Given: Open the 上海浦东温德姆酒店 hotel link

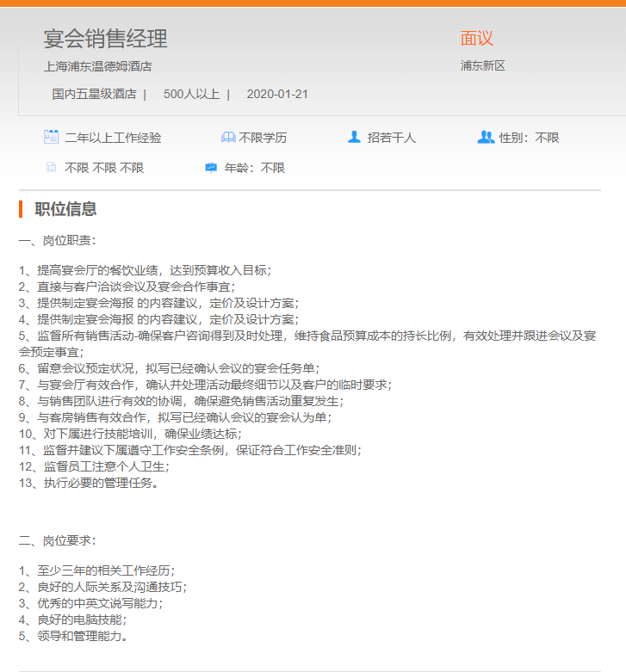Looking at the screenshot, I should [97, 66].
